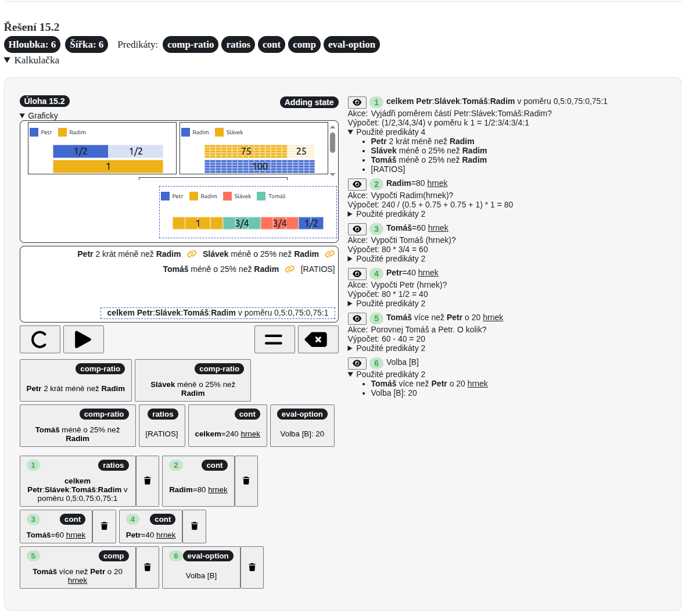Click the equals sign button
682x616 pixels.
(x=274, y=339)
